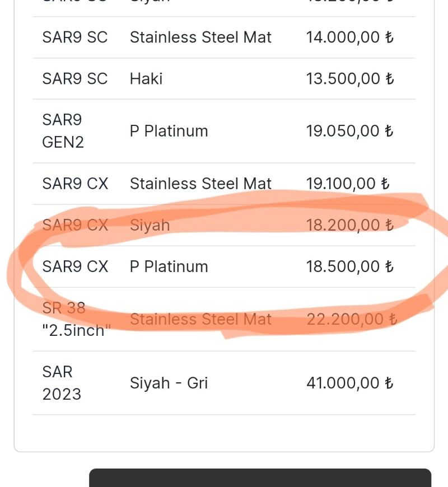Image resolution: width=448 pixels, height=487 pixels.
Task: Click the 18.500,00 ₺ price
Action: (x=350, y=266)
